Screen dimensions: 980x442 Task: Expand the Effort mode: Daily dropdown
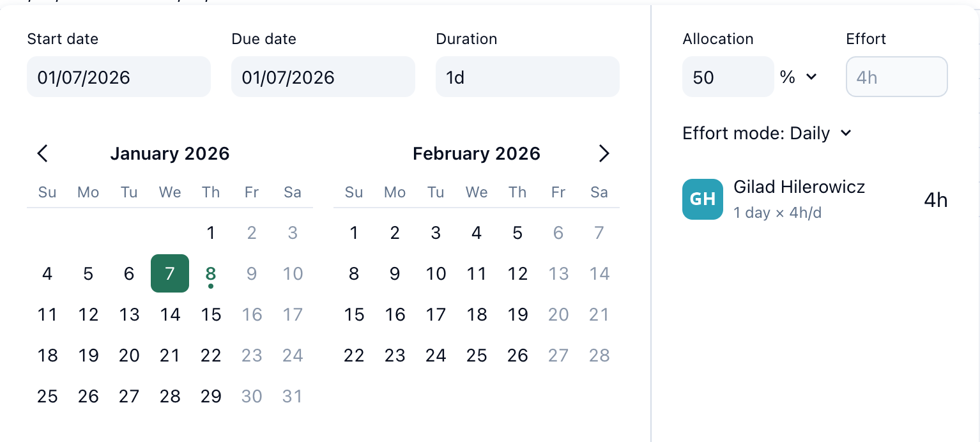click(767, 133)
